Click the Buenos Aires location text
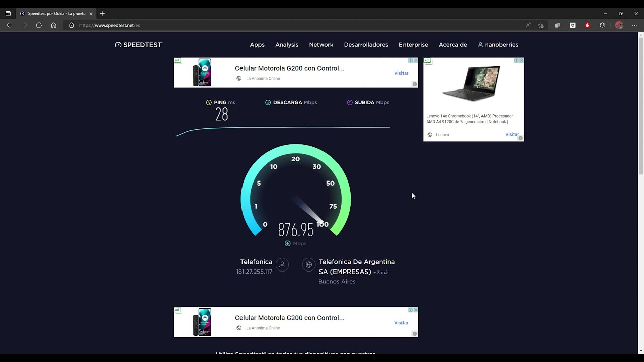 click(337, 282)
